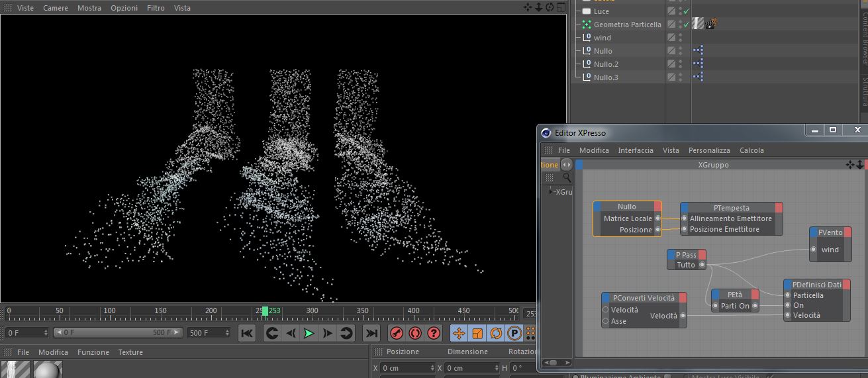Open the Calcola menu in XPresso editor

pyautogui.click(x=751, y=150)
